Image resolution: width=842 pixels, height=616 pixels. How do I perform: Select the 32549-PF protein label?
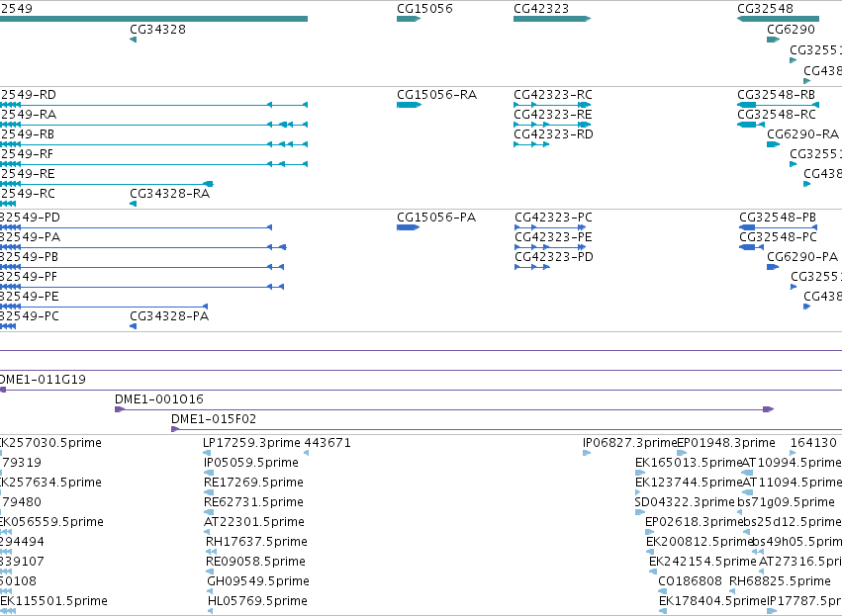click(29, 277)
